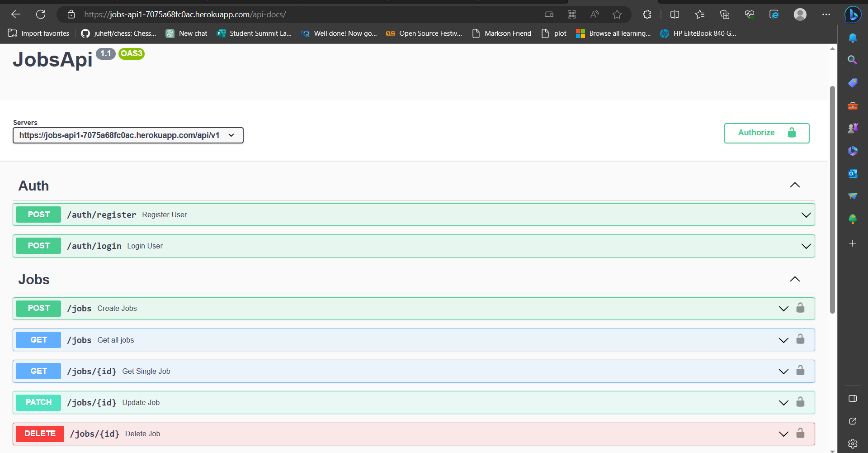Click the DELETE method badge
868x453 pixels.
[40, 434]
